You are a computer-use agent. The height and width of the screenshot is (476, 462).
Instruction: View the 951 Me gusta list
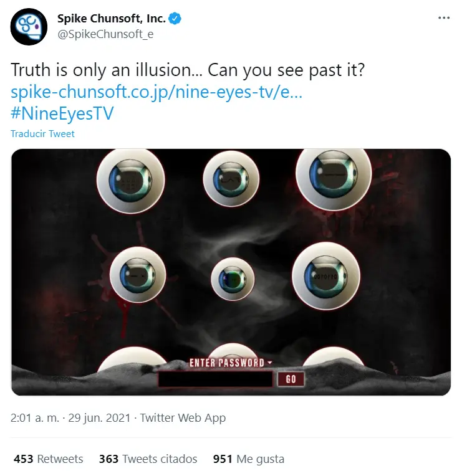(x=249, y=459)
